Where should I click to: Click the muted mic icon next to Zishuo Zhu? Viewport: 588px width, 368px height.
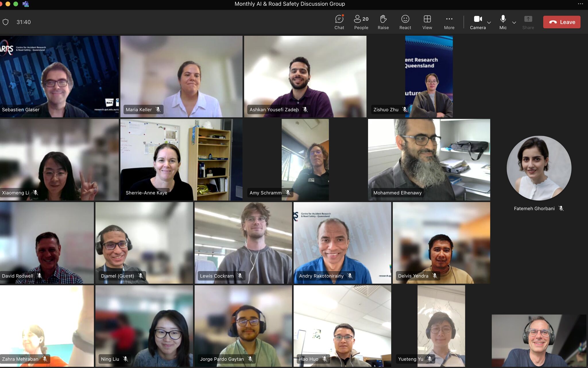coord(405,109)
